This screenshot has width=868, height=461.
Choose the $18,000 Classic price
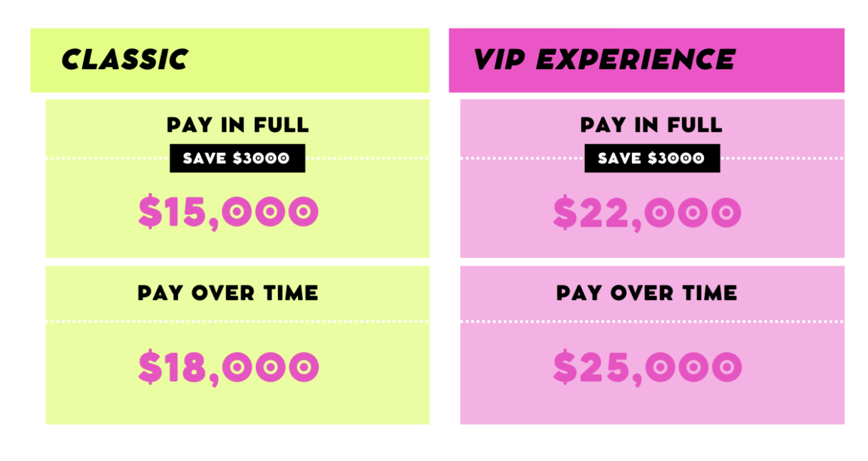(x=228, y=367)
